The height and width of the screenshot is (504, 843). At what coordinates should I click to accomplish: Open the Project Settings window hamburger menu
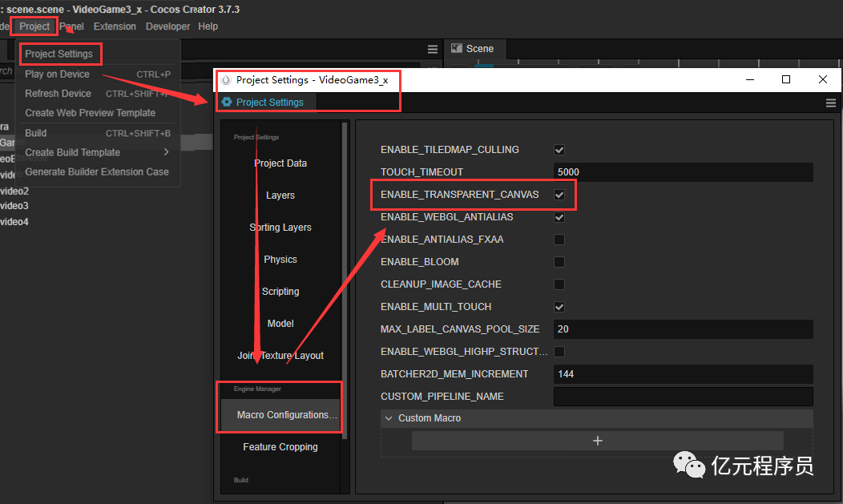(x=831, y=103)
